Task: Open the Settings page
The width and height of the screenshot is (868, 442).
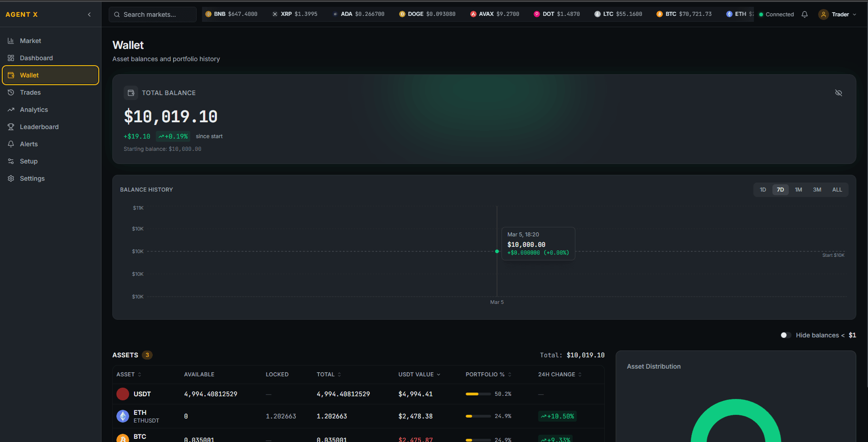Action: (32, 178)
